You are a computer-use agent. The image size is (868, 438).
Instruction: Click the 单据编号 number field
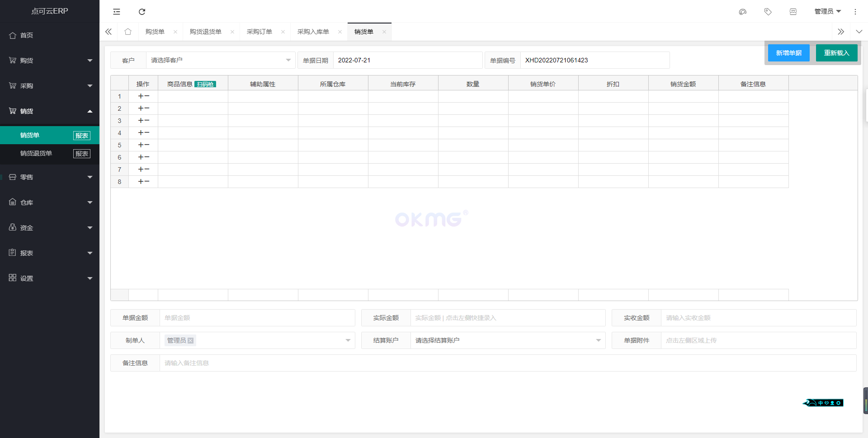click(594, 60)
